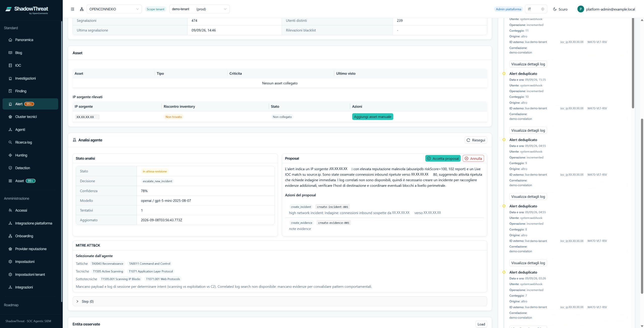644x328 pixels.
Task: Click the Roadmap sidebar section
Action: click(x=11, y=305)
